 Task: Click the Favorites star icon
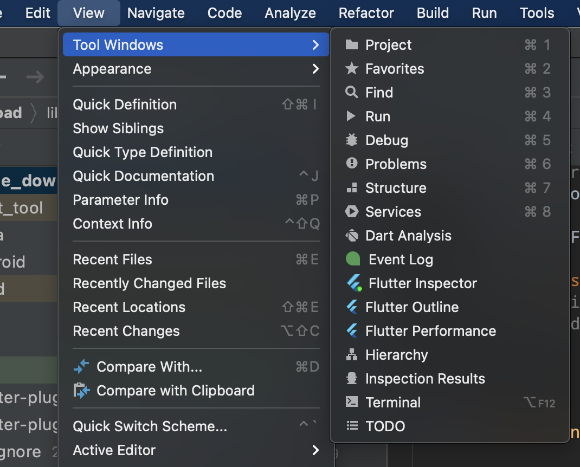tap(351, 68)
